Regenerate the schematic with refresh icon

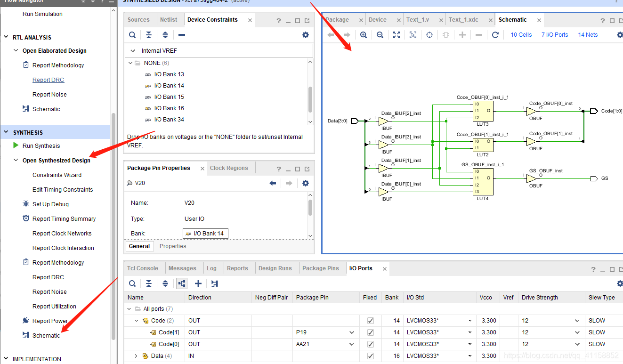tap(495, 35)
